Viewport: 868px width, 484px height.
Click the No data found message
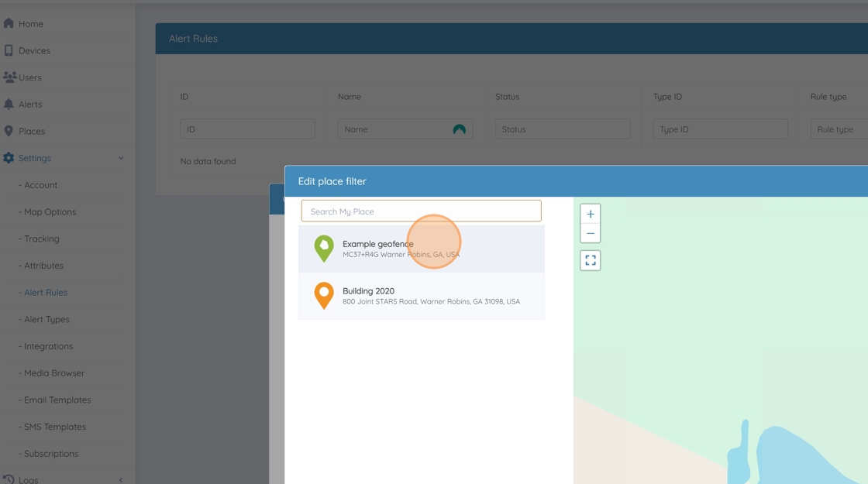point(208,161)
